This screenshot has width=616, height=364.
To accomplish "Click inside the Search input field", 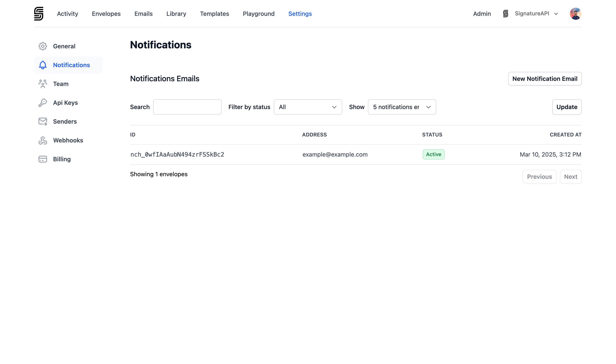I will (x=187, y=107).
